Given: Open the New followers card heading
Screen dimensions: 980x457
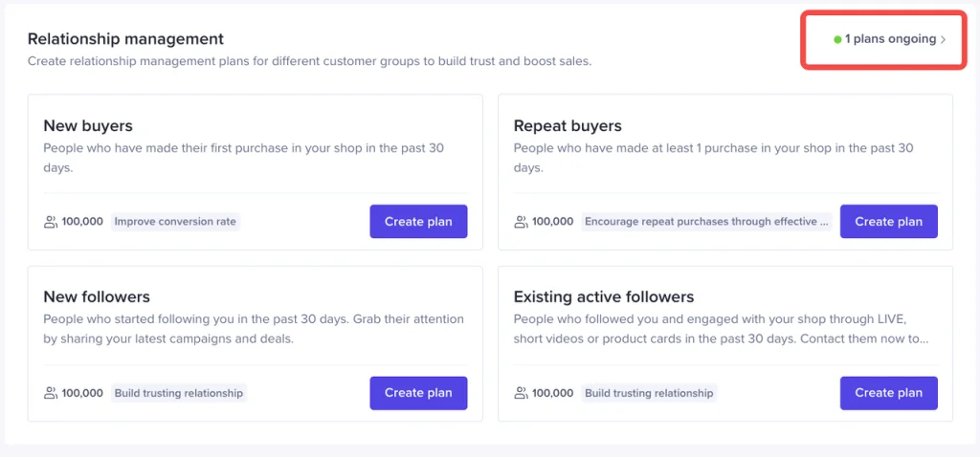Looking at the screenshot, I should coord(97,296).
